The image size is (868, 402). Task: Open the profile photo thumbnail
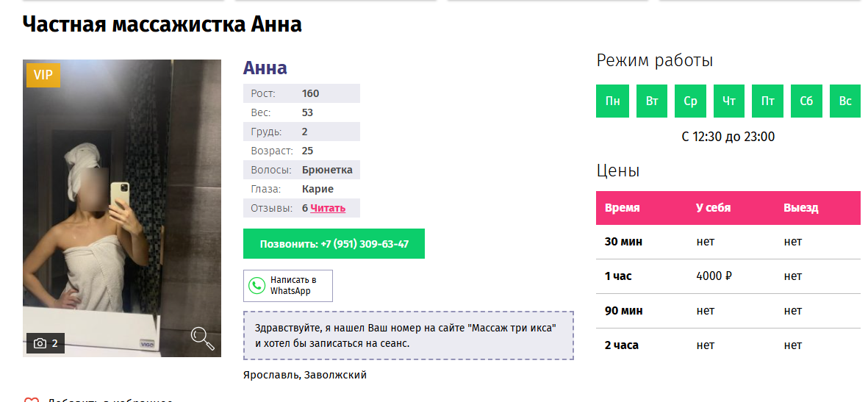tap(122, 208)
